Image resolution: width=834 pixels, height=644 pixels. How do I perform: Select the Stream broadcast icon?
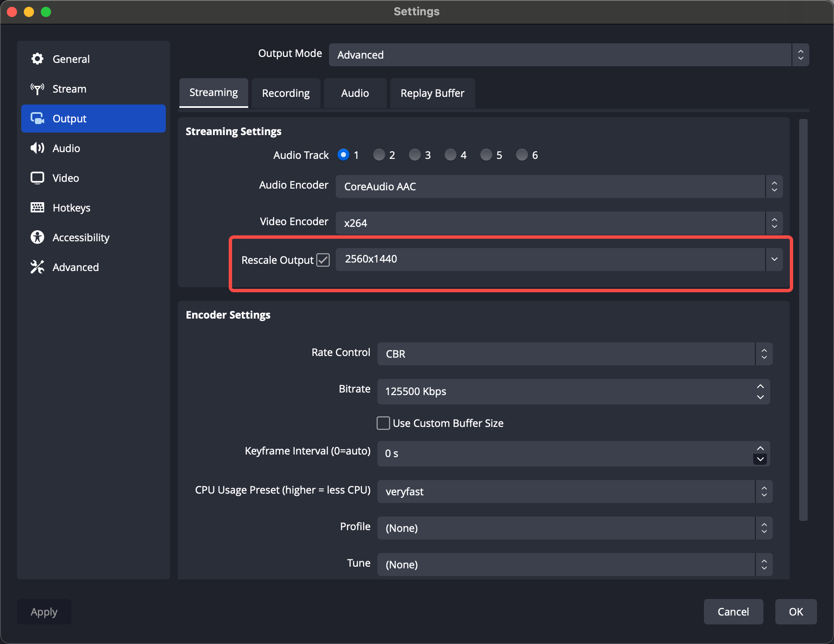37,89
